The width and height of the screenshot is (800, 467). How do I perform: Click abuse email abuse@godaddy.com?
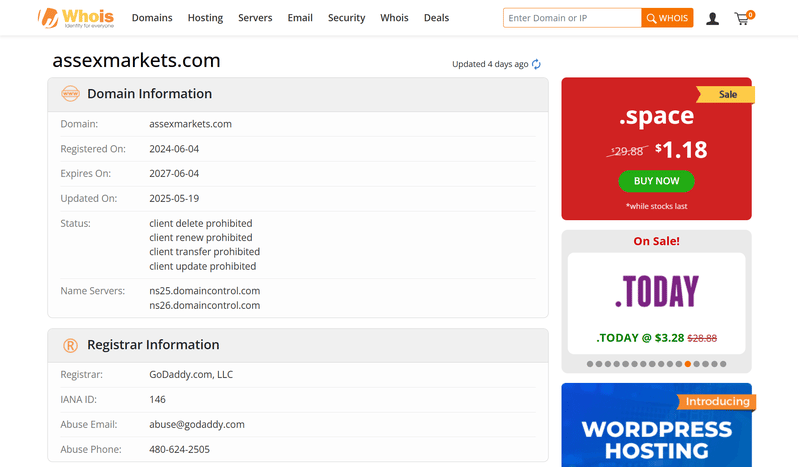pyautogui.click(x=196, y=425)
